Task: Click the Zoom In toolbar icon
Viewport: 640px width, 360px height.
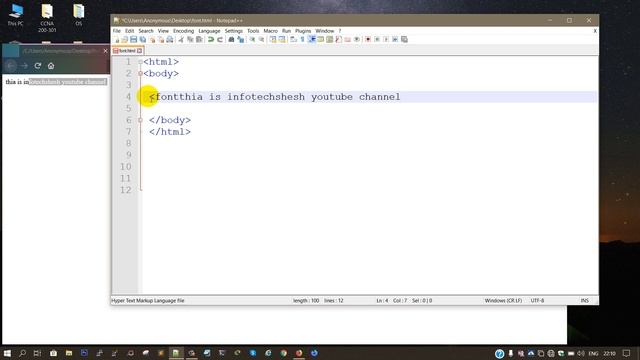Action: pyautogui.click(x=252, y=40)
